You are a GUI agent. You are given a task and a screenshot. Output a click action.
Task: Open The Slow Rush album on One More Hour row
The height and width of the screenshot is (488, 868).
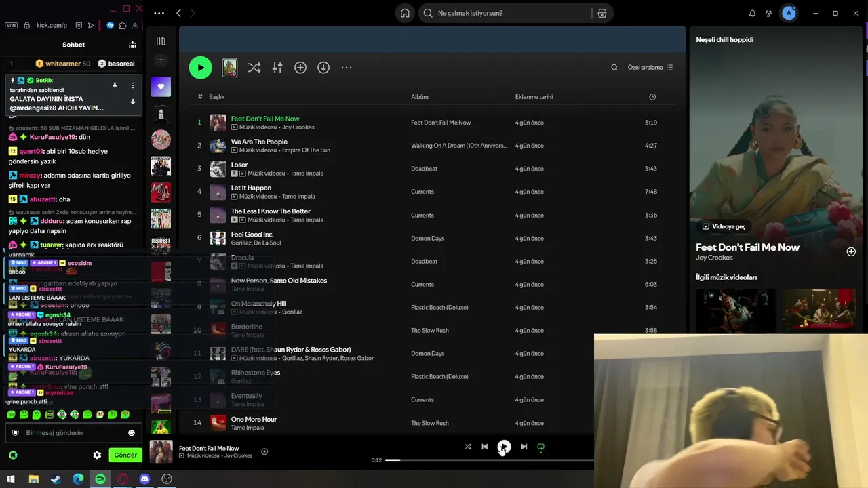tap(429, 423)
